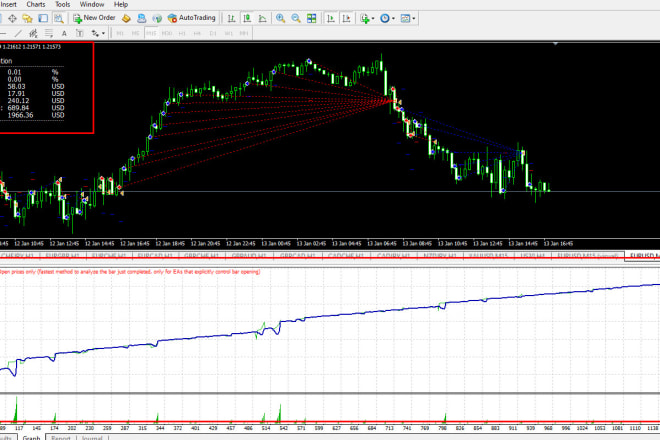Click the Indicators list icon
Image resolution: width=660 pixels, height=440 pixels.
coord(365,19)
